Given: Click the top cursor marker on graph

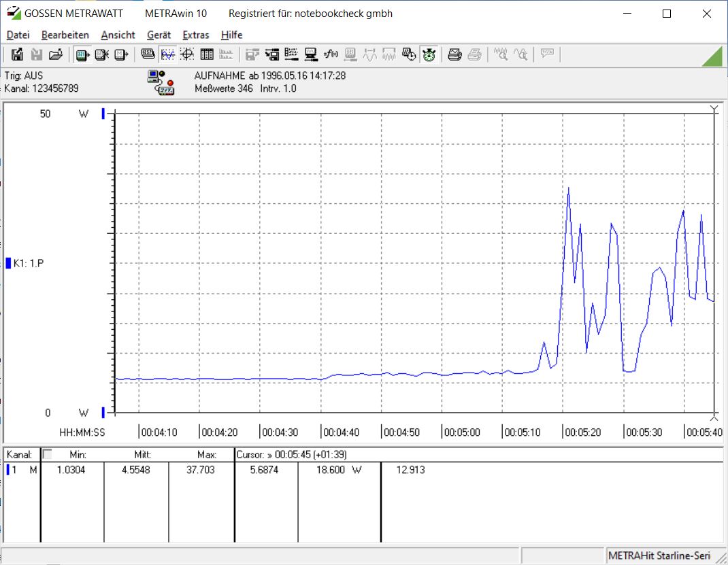Looking at the screenshot, I should [x=714, y=109].
